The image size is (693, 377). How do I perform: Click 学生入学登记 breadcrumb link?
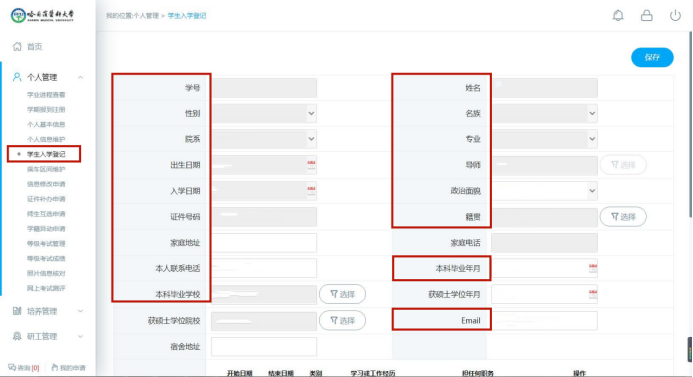click(x=187, y=15)
